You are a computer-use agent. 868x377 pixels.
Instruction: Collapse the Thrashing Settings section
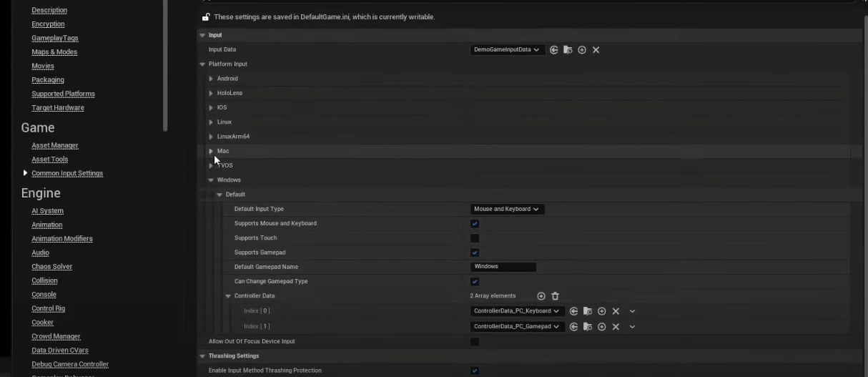click(x=202, y=356)
